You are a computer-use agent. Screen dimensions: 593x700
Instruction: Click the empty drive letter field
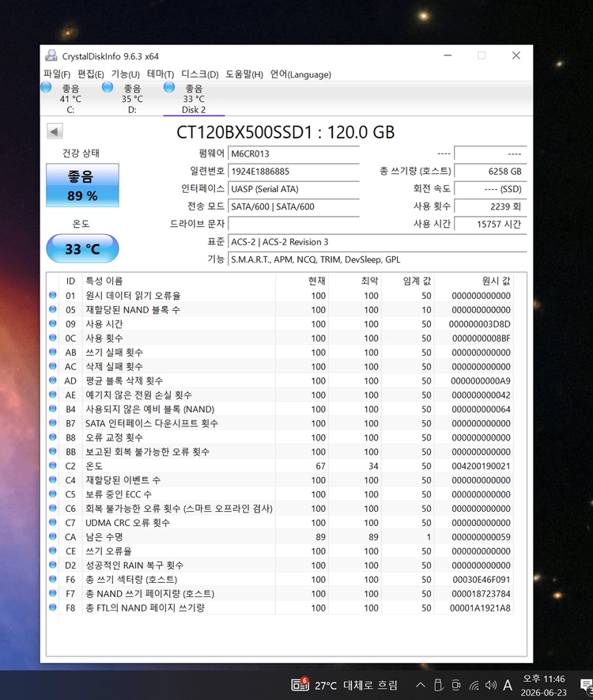[x=293, y=224]
